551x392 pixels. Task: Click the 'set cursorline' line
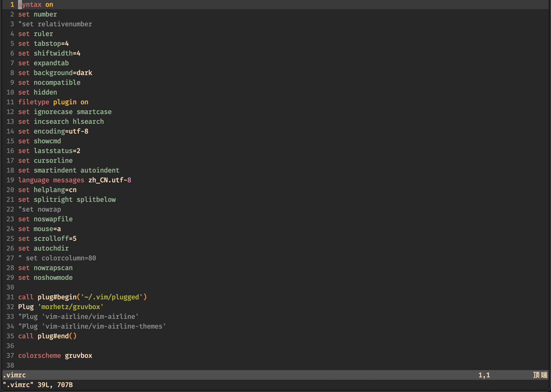45,161
